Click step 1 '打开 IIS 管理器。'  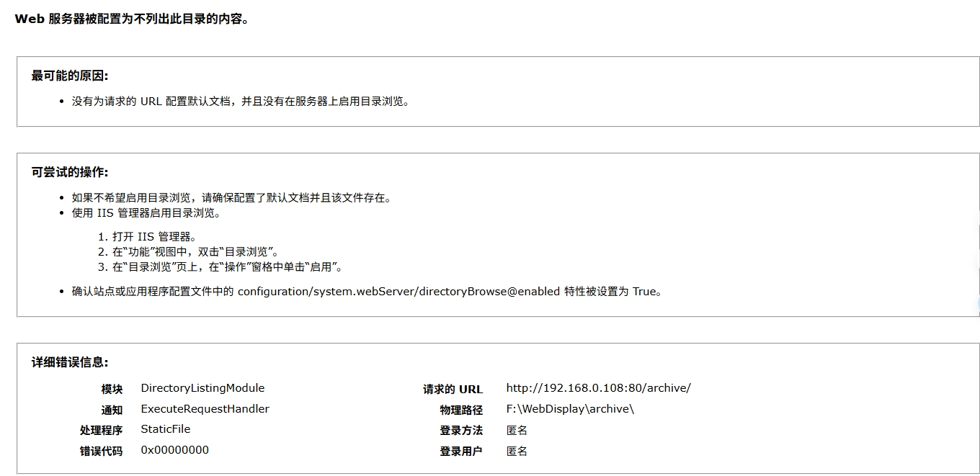coord(154,237)
